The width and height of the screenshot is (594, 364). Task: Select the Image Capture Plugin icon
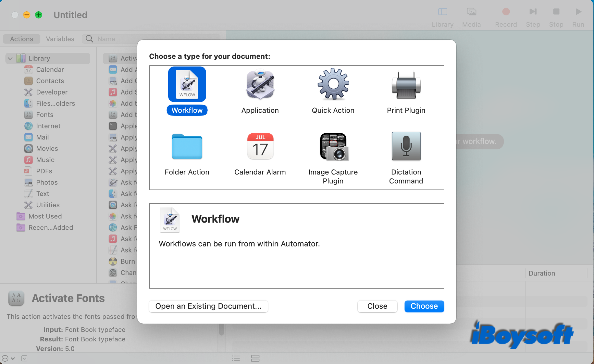point(333,147)
